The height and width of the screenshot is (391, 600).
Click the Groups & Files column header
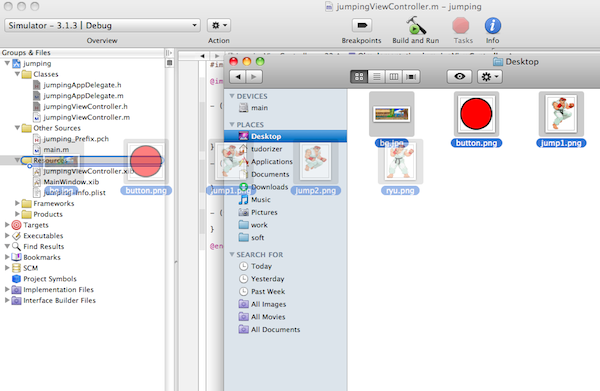click(x=82, y=52)
